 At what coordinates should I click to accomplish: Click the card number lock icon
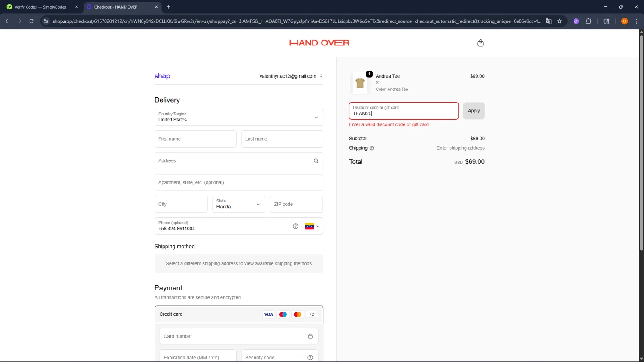[310, 336]
